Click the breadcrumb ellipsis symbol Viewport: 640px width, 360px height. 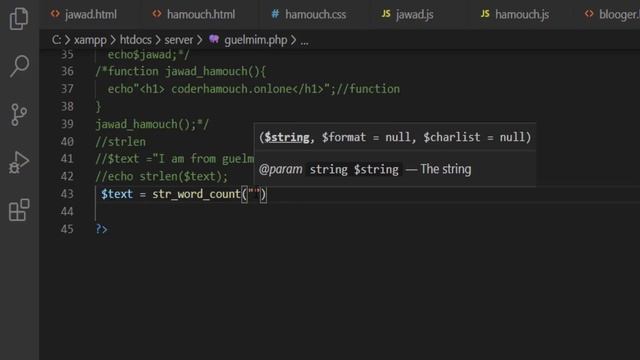coord(304,41)
